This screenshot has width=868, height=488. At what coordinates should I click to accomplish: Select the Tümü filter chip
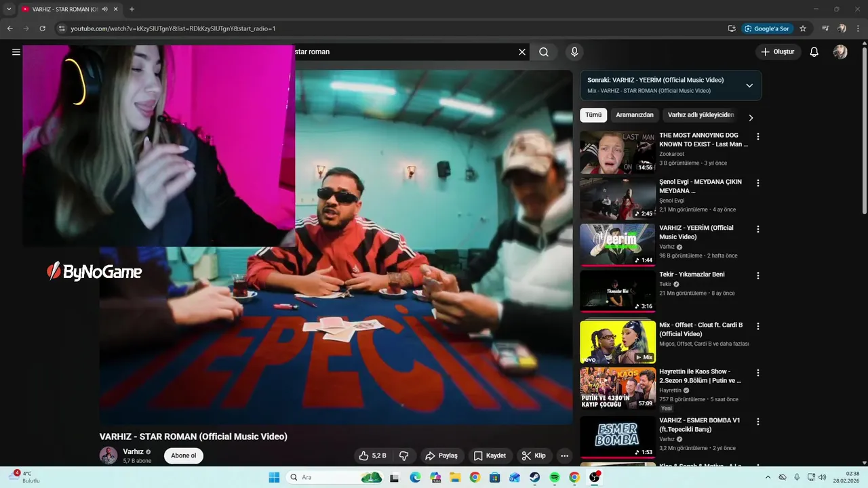pyautogui.click(x=593, y=115)
